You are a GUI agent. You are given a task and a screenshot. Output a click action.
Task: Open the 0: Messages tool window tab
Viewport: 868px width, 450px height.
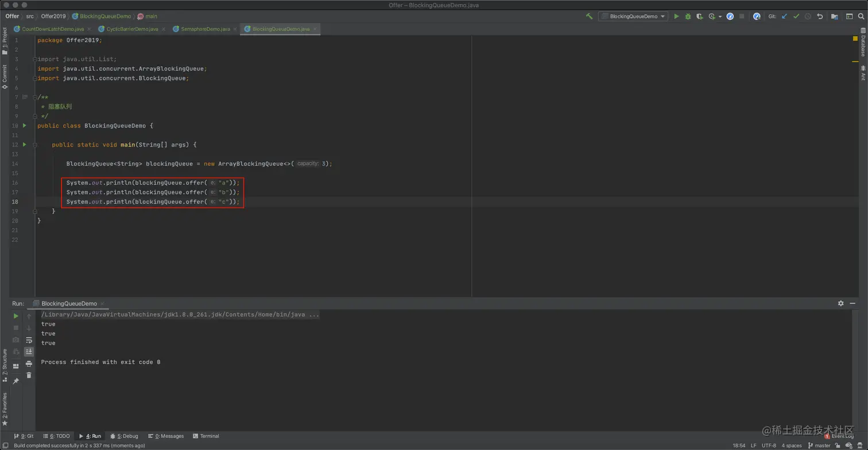click(x=166, y=436)
